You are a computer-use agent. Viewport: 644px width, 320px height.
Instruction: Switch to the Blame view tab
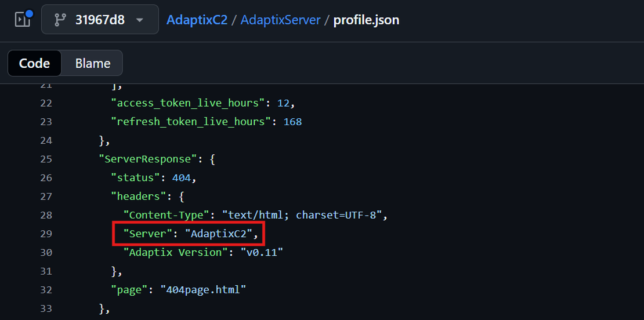(x=92, y=63)
